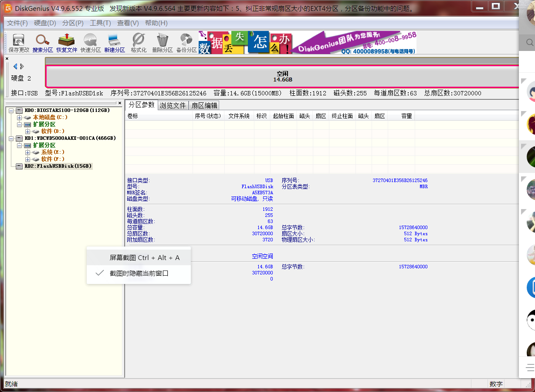Go to previous disk with left arrow

click(15, 66)
